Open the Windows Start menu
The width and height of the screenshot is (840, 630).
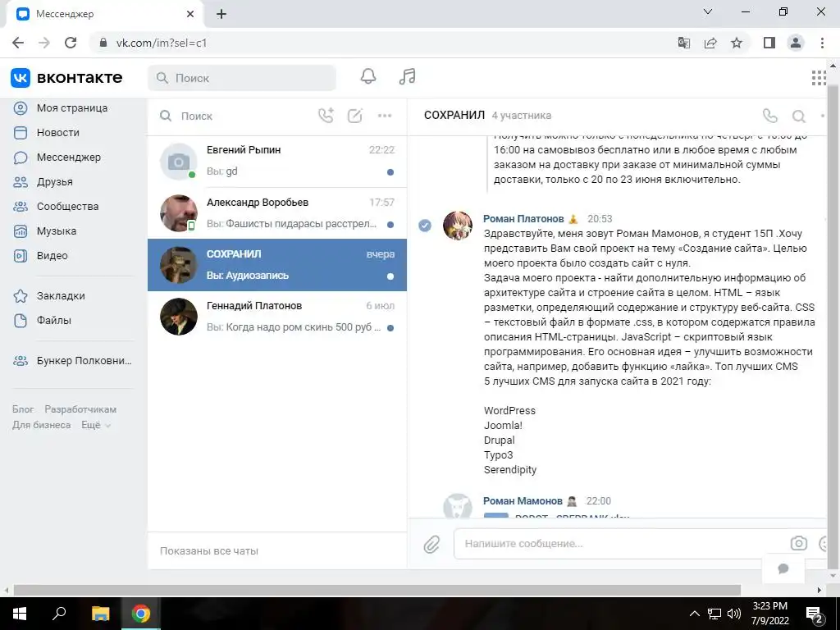[20, 614]
